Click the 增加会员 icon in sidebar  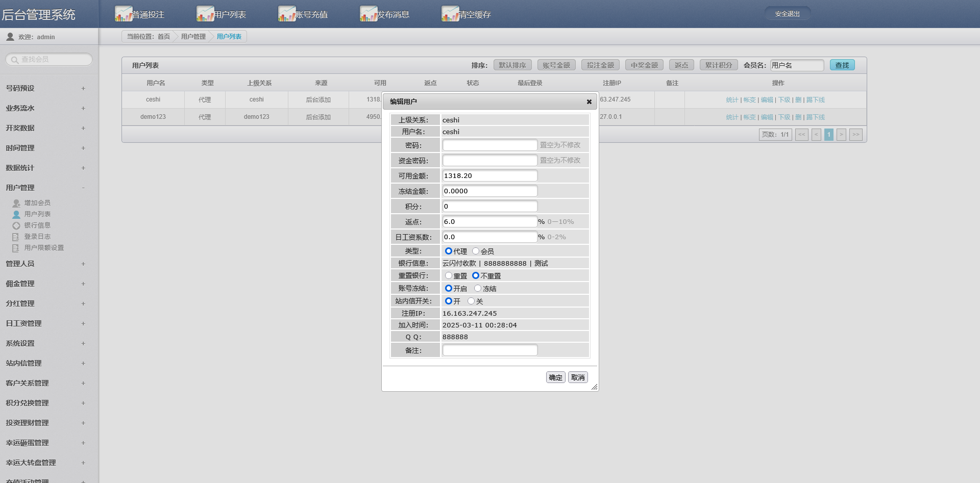pyautogui.click(x=15, y=202)
